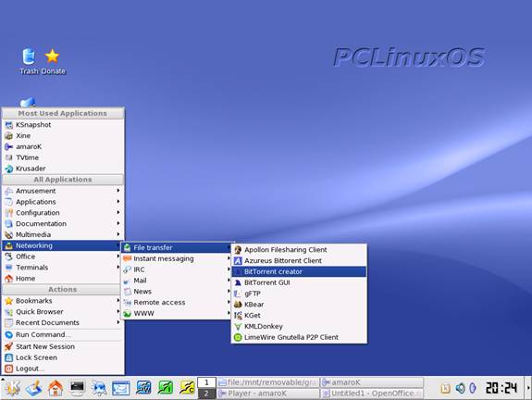
Task: Launch TVtime from the K menu
Action: [63, 157]
